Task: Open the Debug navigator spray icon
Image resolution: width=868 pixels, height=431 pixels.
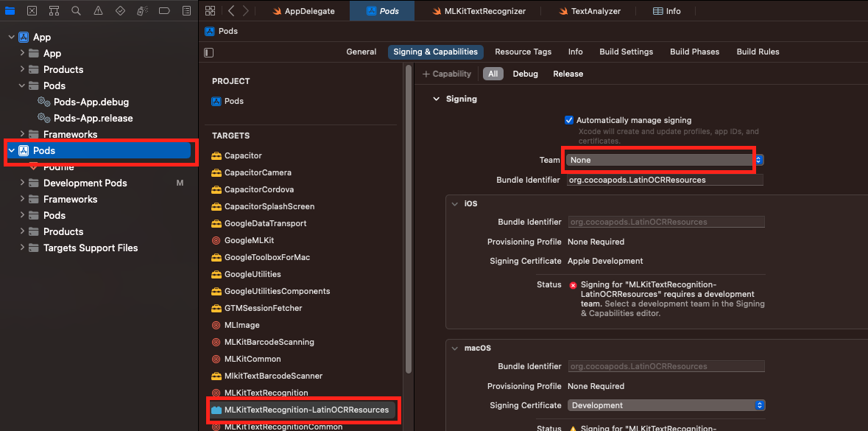Action: click(141, 10)
